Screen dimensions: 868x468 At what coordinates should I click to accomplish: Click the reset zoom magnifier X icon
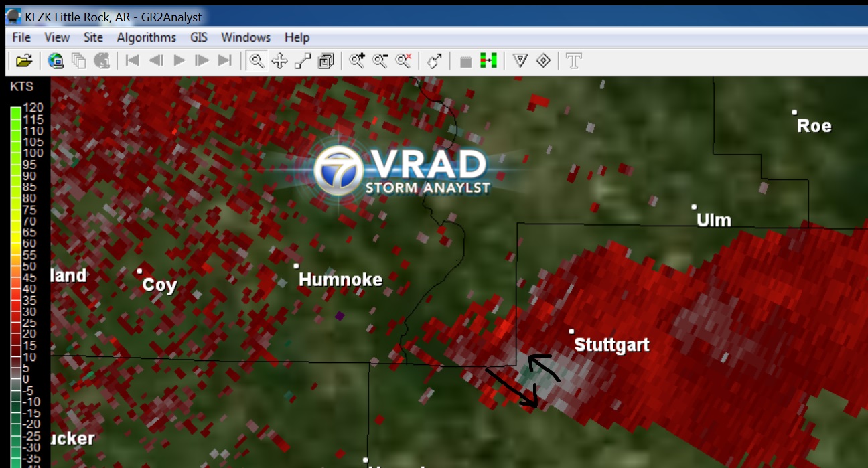click(x=403, y=61)
